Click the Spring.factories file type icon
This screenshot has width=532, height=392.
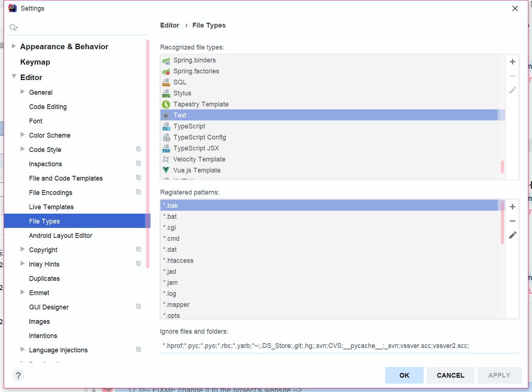(x=166, y=72)
